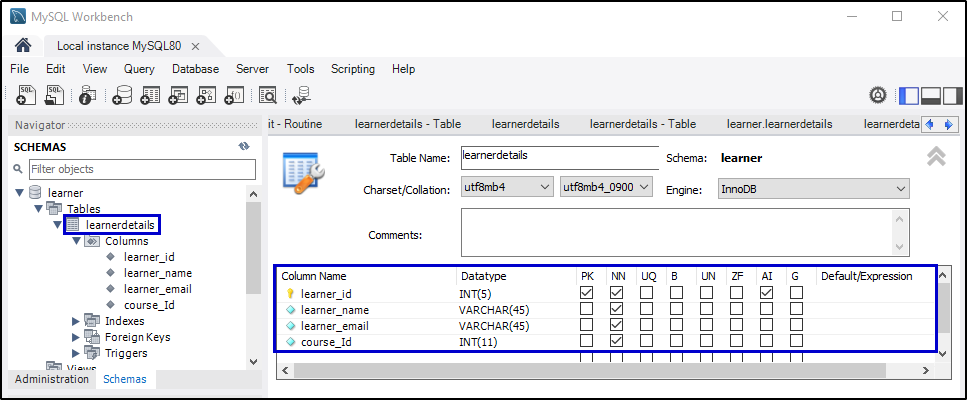Click inside the Comments text area

(685, 232)
